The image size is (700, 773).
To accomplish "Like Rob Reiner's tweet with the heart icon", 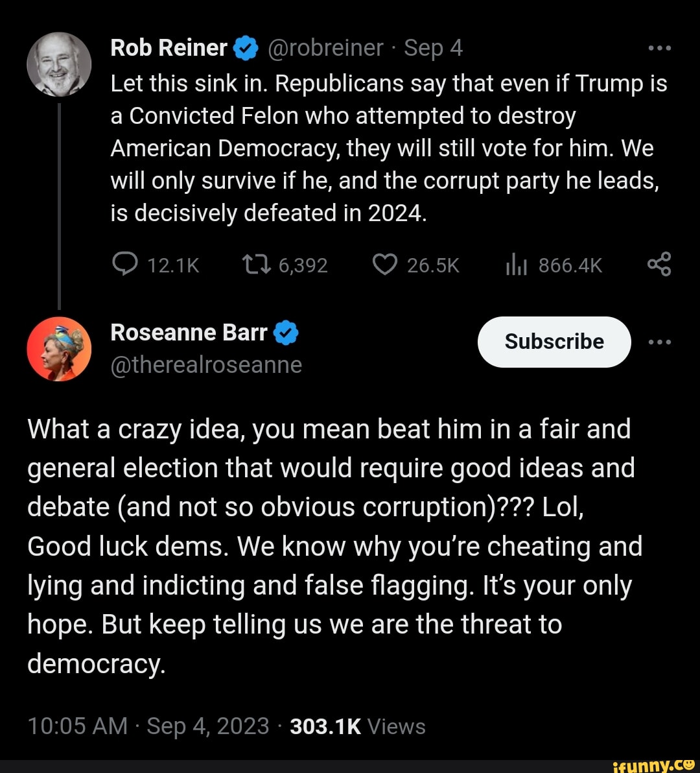I will [385, 265].
